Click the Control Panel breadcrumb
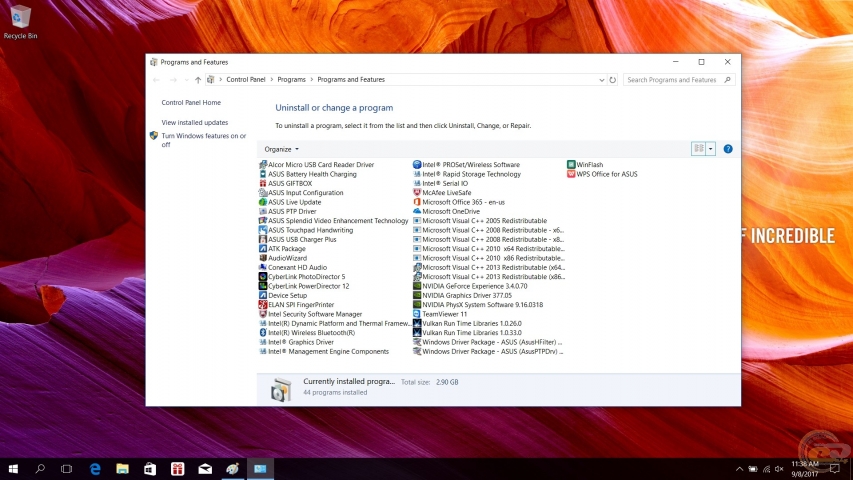853x480 pixels. point(246,79)
